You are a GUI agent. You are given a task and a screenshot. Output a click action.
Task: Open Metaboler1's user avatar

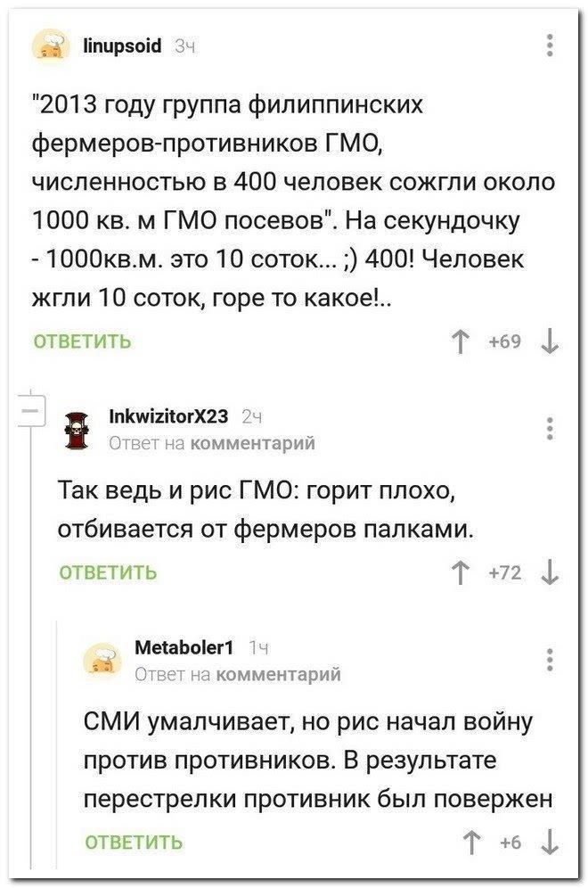point(99,663)
